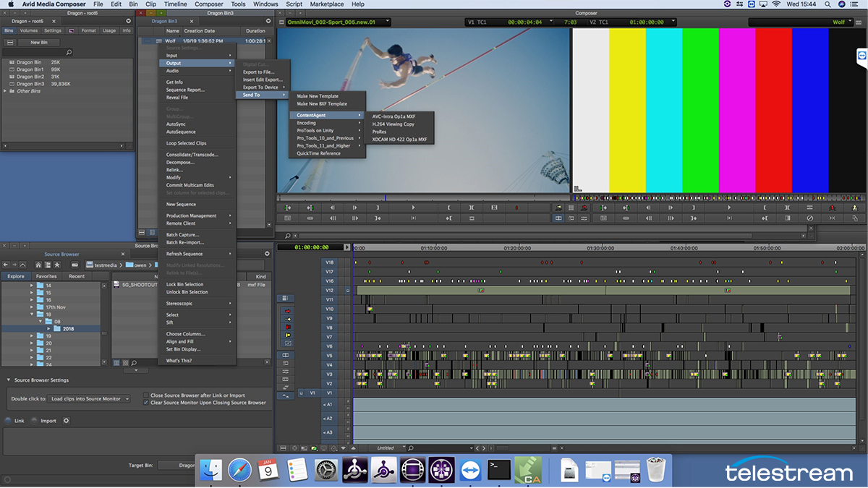Click the Play button under the record monitor

tap(731, 207)
